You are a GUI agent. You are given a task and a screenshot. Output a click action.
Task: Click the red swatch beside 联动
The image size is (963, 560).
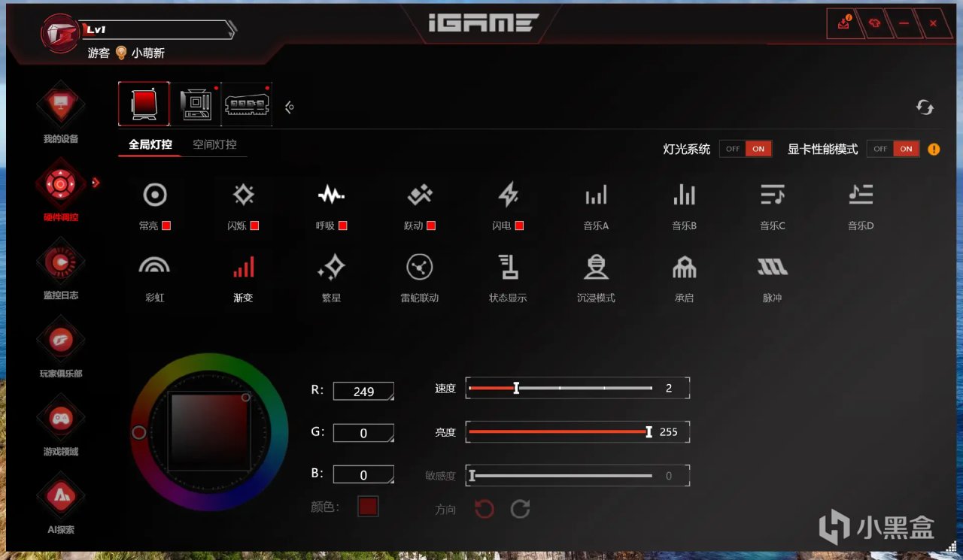(x=431, y=226)
